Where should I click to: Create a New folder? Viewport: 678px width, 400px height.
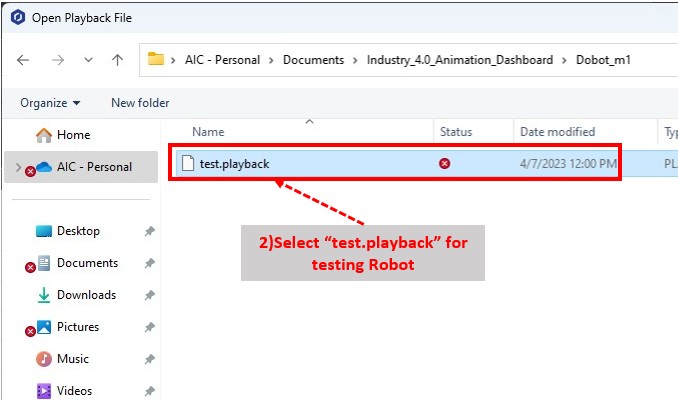(140, 103)
